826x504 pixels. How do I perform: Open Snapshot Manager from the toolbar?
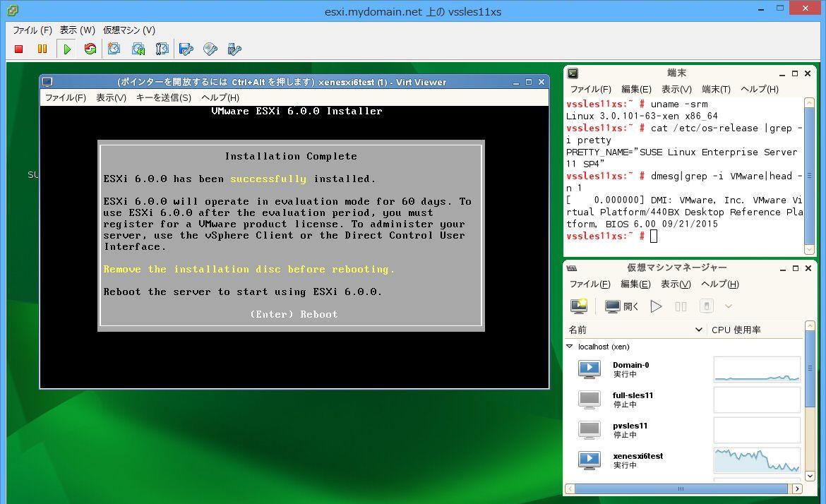(x=162, y=49)
